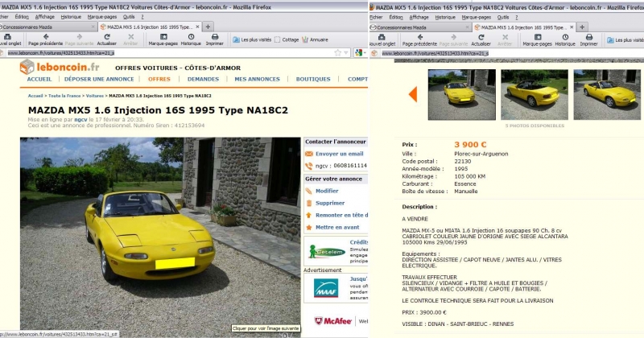This screenshot has height=338, width=644.
Task: Close MAZDA MX5 tab in left window
Action: [197, 27]
